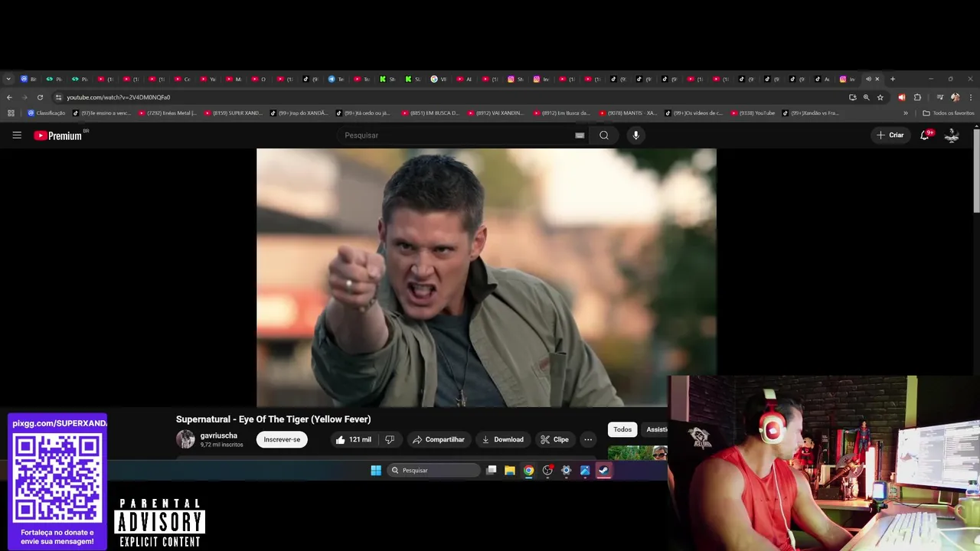Viewport: 980px width, 551px height.
Task: Show hidden bookmarks with double chevron
Action: coord(906,113)
